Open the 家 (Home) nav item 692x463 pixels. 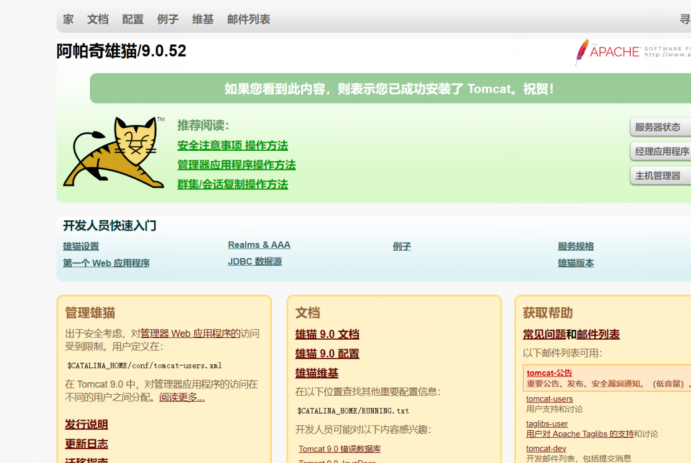[68, 19]
